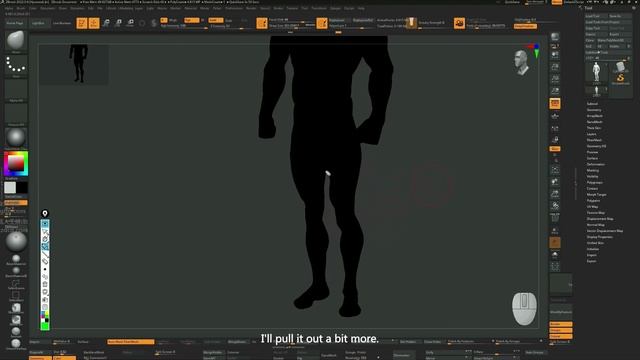Screen dimensions: 640x360
Task: Click the Frame mesh icon
Action: 555,170
